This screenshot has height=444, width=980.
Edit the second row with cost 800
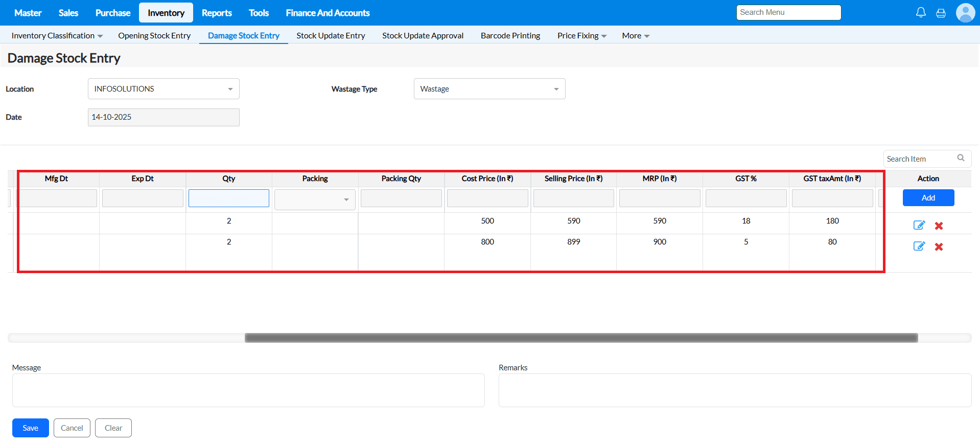pyautogui.click(x=919, y=246)
